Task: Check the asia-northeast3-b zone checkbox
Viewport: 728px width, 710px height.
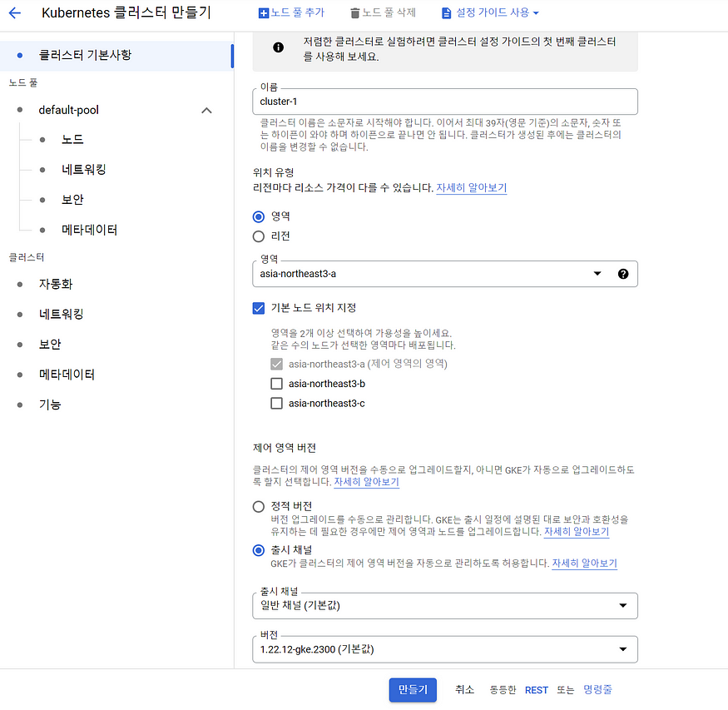Action: click(277, 384)
